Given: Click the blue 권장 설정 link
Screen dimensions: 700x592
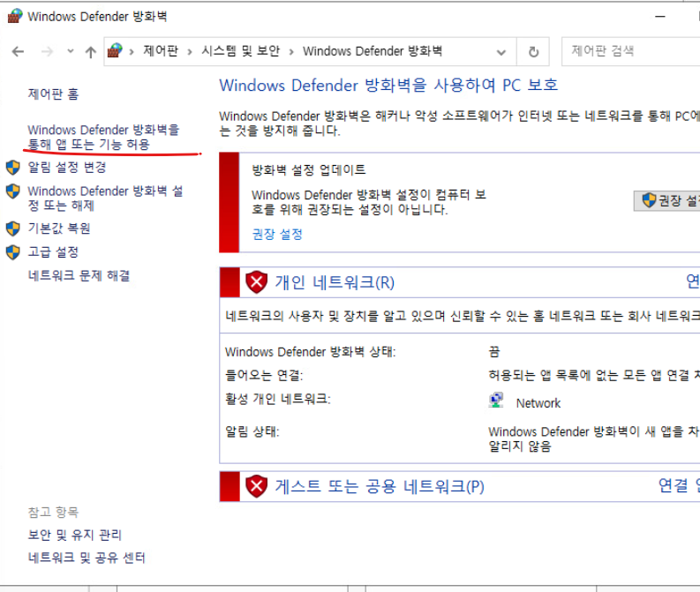Looking at the screenshot, I should tap(277, 234).
